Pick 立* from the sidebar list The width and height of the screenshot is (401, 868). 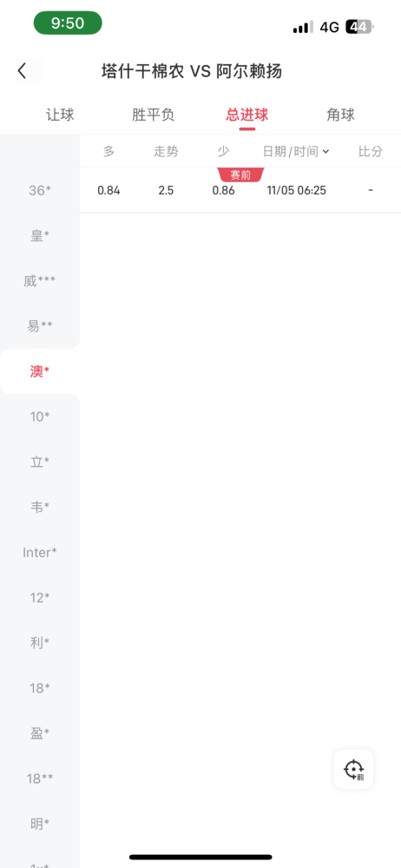(40, 462)
